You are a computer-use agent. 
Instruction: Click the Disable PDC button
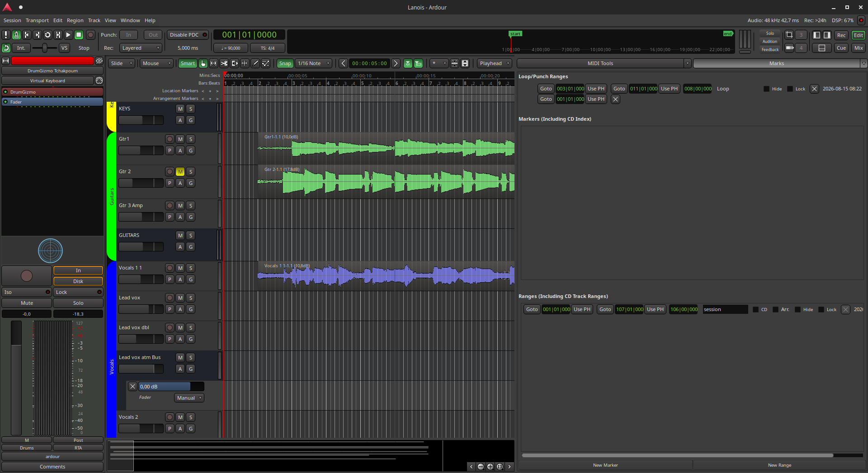tap(188, 35)
